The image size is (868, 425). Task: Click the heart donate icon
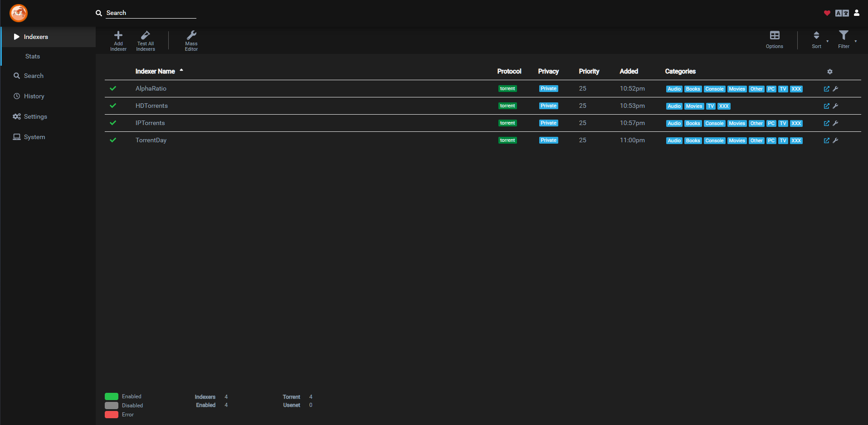(x=827, y=13)
